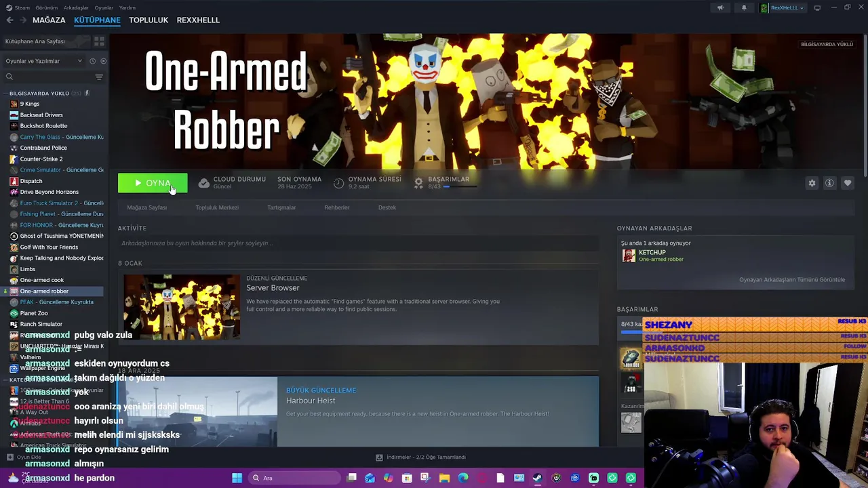This screenshot has height=488, width=868.
Task: Open the notifications bell
Action: point(744,8)
